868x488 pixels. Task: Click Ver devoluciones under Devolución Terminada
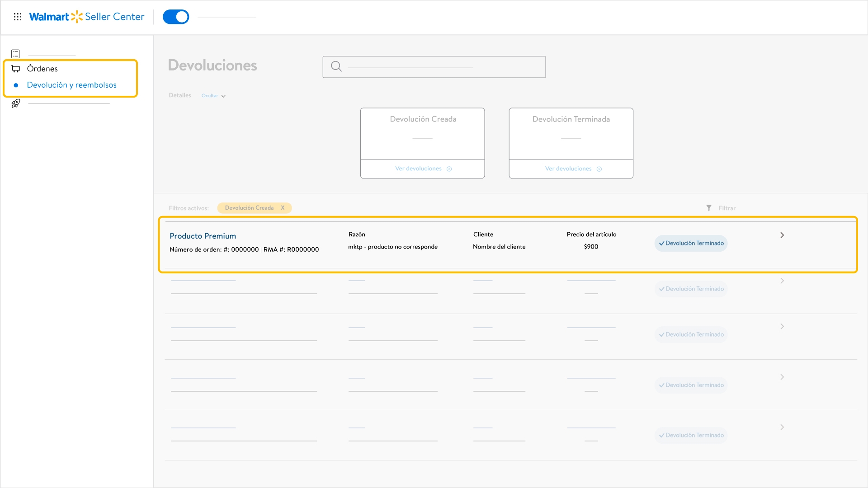point(568,169)
